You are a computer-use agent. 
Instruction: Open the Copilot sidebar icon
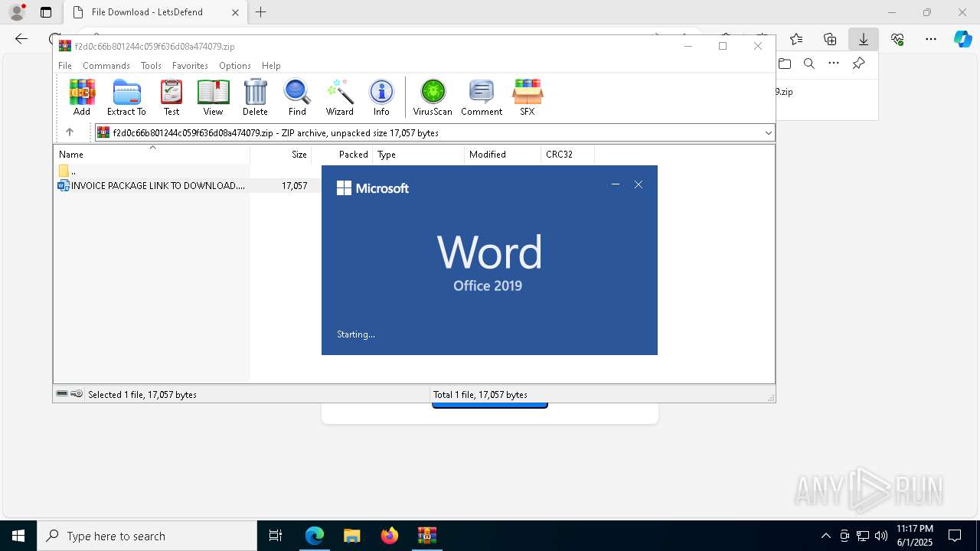pyautogui.click(x=963, y=39)
